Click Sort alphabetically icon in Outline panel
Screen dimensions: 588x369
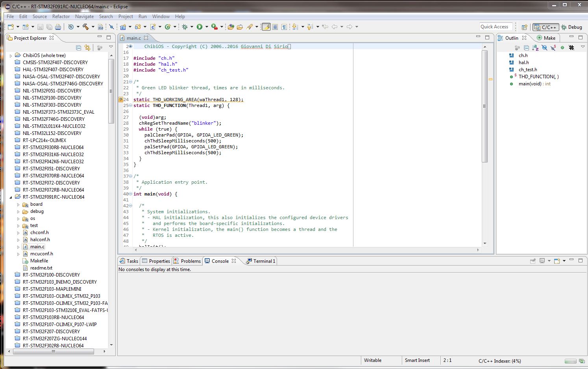click(535, 48)
